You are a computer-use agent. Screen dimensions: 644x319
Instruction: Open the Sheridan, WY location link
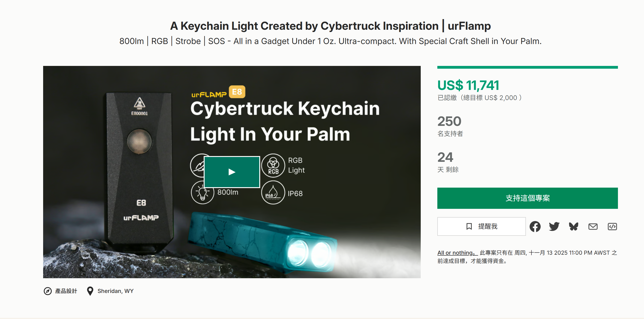(x=115, y=291)
